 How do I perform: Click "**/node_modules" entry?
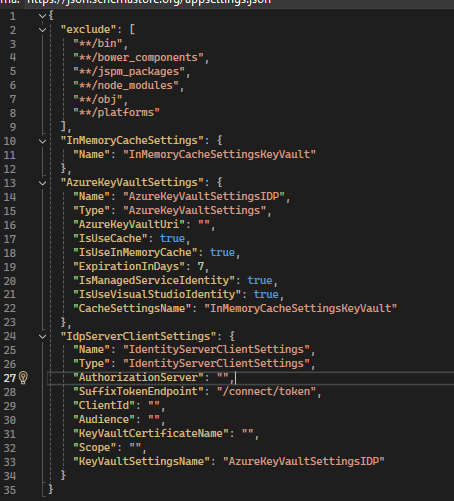click(x=126, y=85)
